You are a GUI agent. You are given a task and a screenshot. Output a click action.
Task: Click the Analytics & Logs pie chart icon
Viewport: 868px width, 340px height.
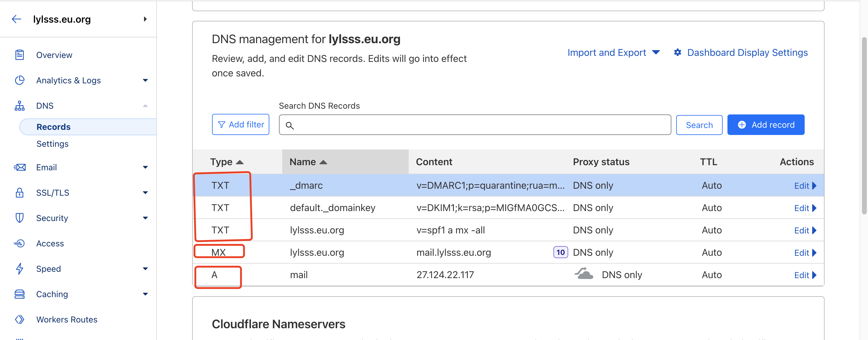coord(20,80)
